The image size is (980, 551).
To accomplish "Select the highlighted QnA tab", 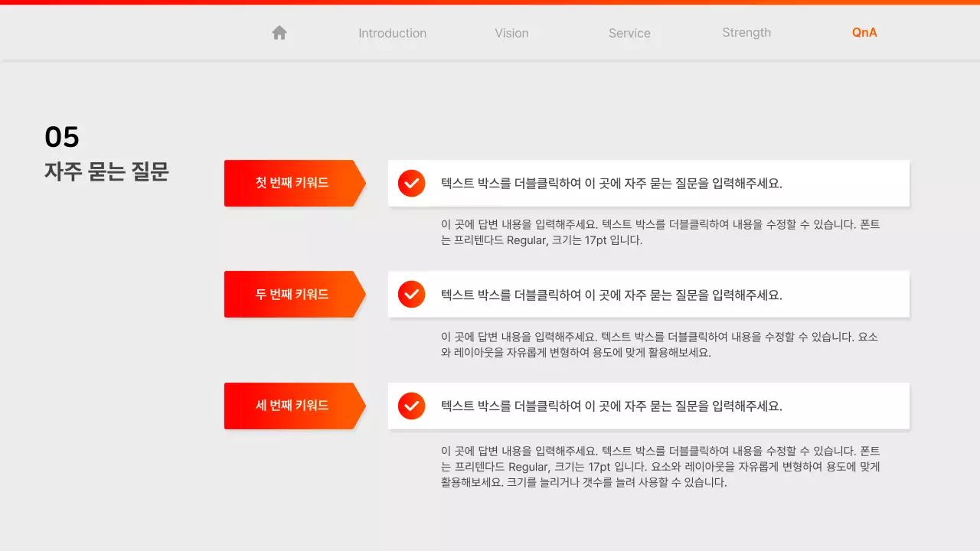I will [864, 32].
